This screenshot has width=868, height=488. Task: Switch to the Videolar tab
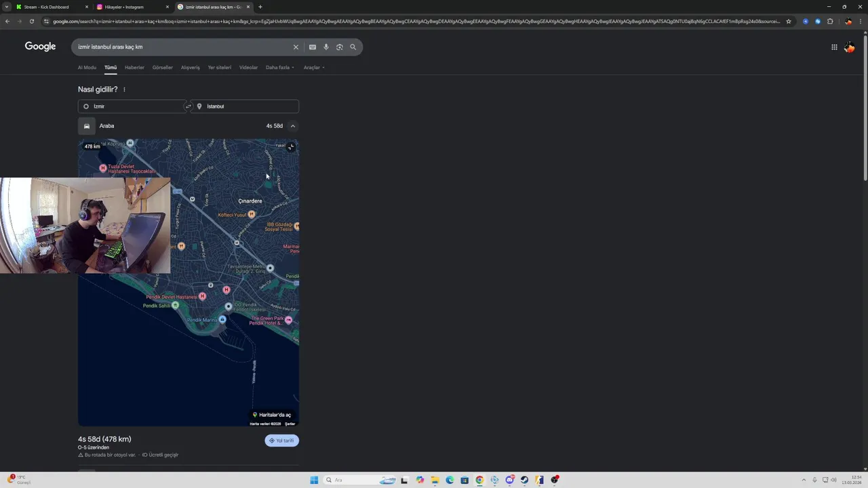(x=248, y=68)
